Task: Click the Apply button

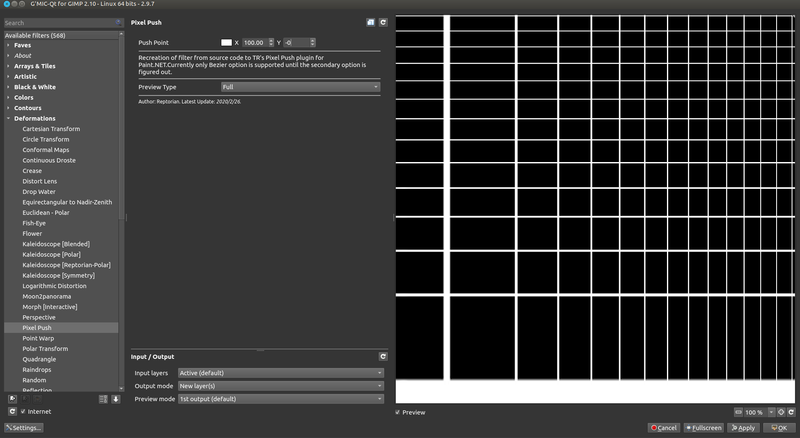Action: coord(743,428)
